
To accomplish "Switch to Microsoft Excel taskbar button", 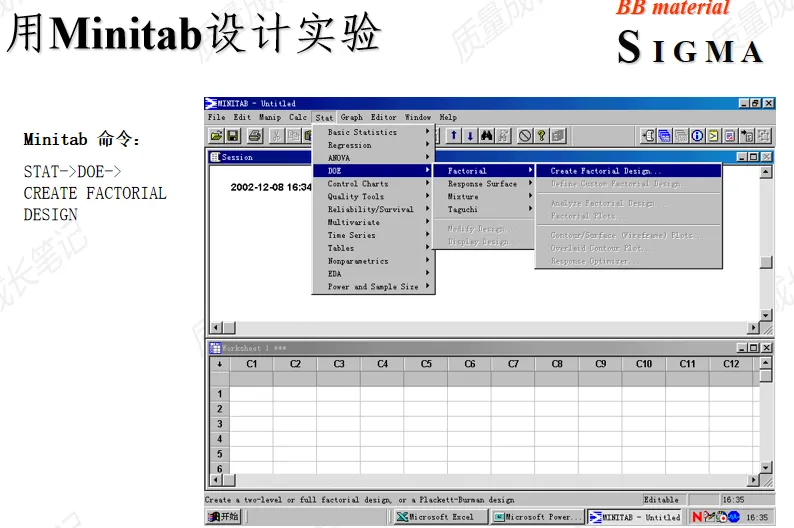I will point(441,517).
